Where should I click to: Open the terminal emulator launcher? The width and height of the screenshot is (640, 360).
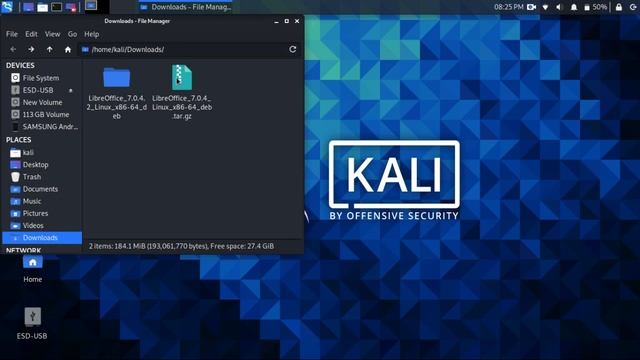click(56, 7)
